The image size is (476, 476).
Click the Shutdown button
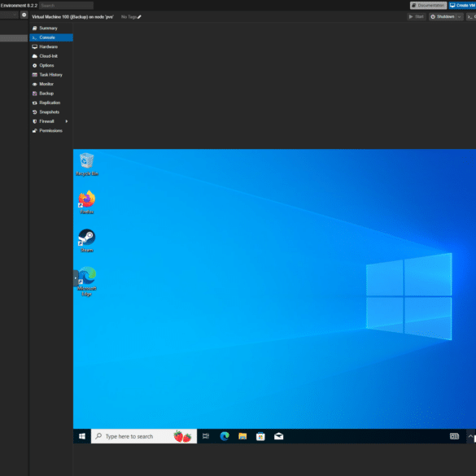[443, 17]
